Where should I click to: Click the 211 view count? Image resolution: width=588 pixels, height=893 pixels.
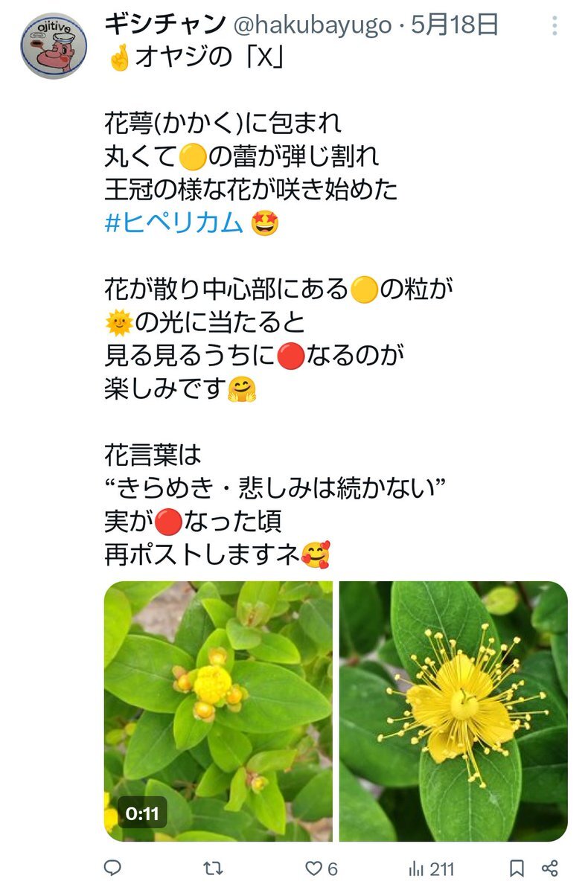click(441, 868)
